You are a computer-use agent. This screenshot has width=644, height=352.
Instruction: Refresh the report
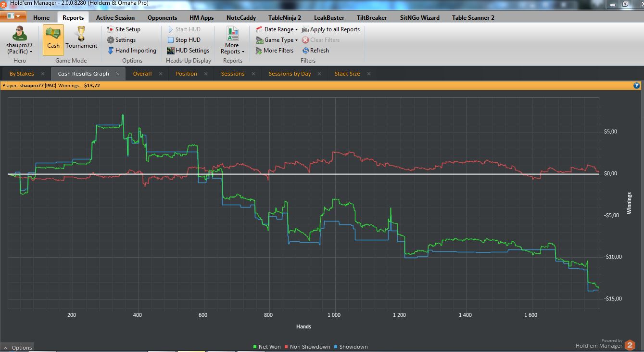(x=316, y=51)
